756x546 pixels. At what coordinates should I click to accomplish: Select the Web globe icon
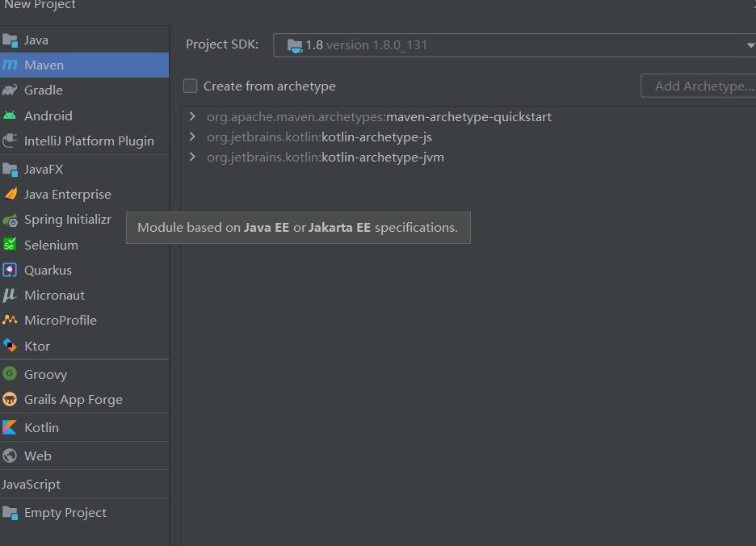click(x=10, y=456)
